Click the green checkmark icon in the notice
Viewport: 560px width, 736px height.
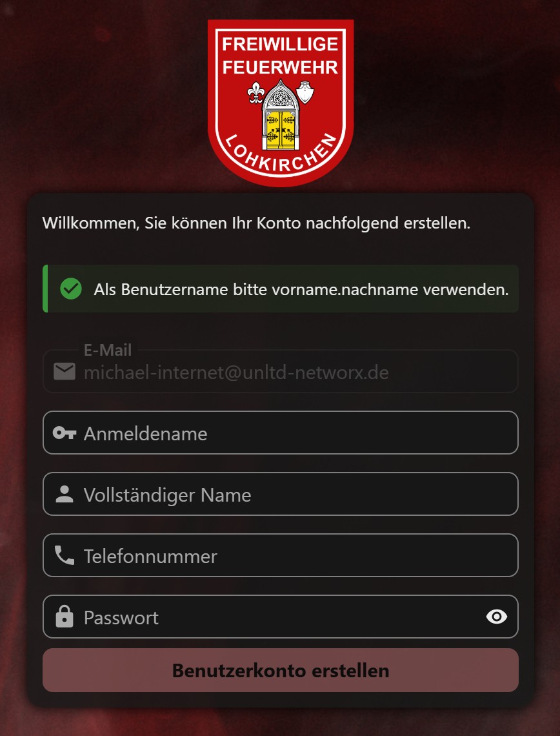click(x=71, y=289)
